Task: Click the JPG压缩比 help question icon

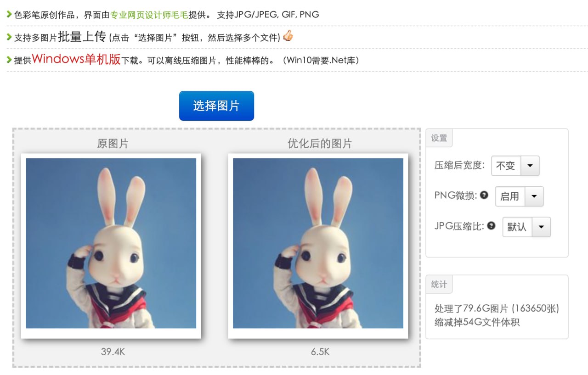Action: (x=491, y=225)
